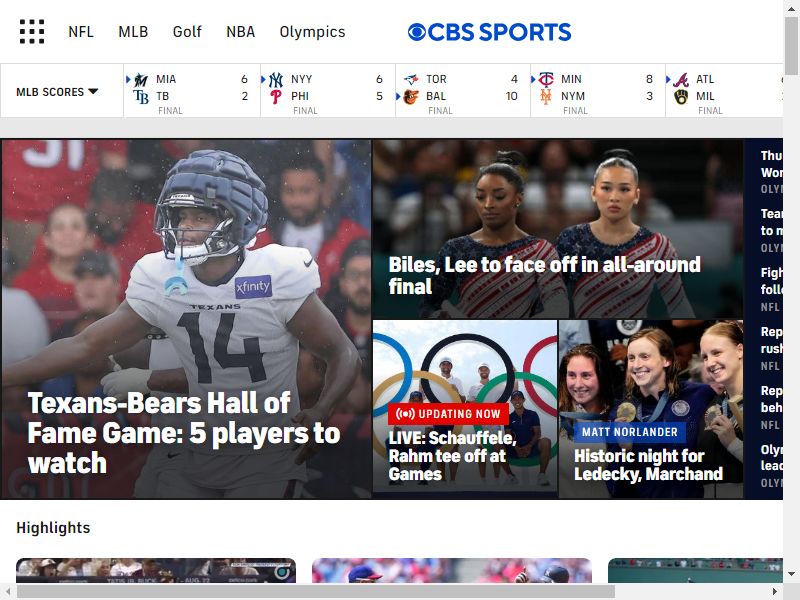Open Texans-Bears Hall of Fame Game article
Screen dimensions: 800x600
click(184, 433)
